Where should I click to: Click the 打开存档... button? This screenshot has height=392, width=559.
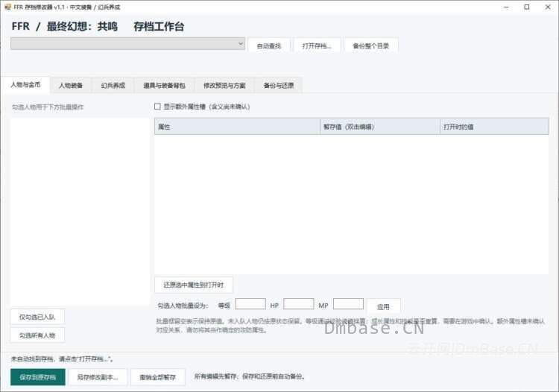click(317, 45)
